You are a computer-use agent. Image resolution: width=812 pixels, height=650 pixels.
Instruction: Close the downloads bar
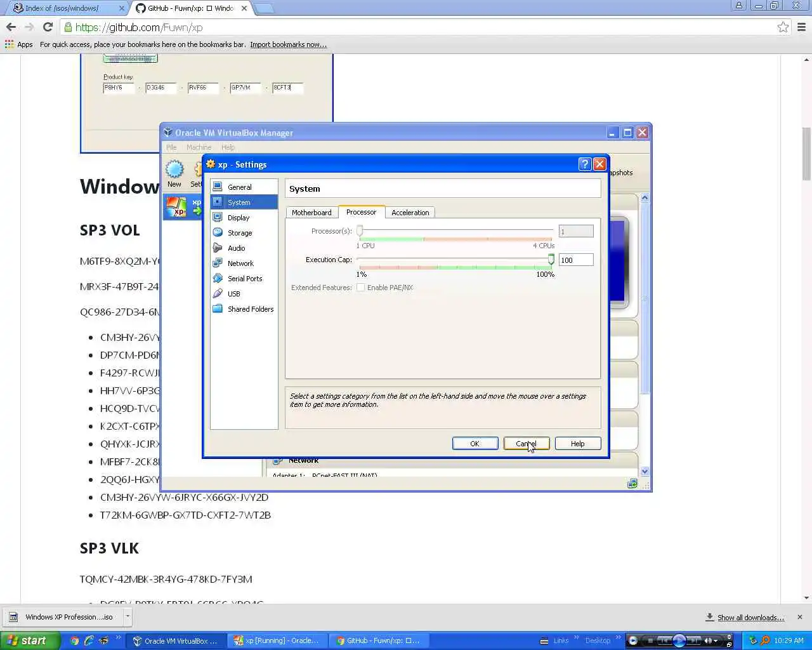tap(800, 617)
